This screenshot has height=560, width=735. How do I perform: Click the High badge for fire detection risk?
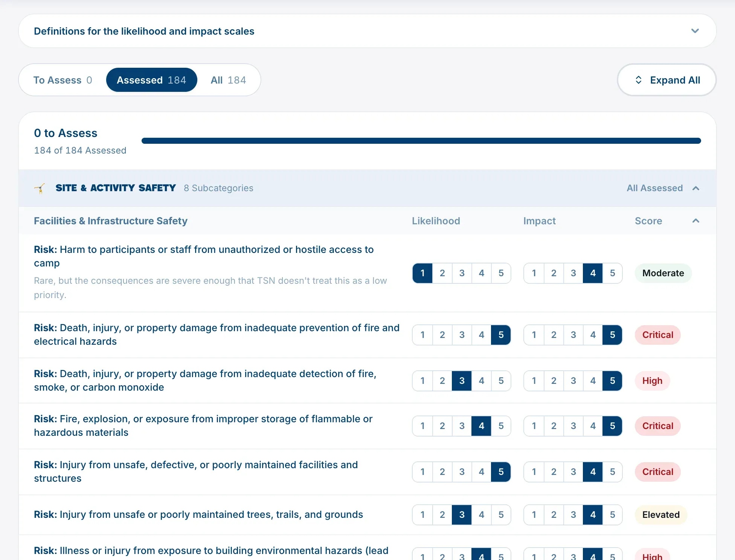point(652,380)
